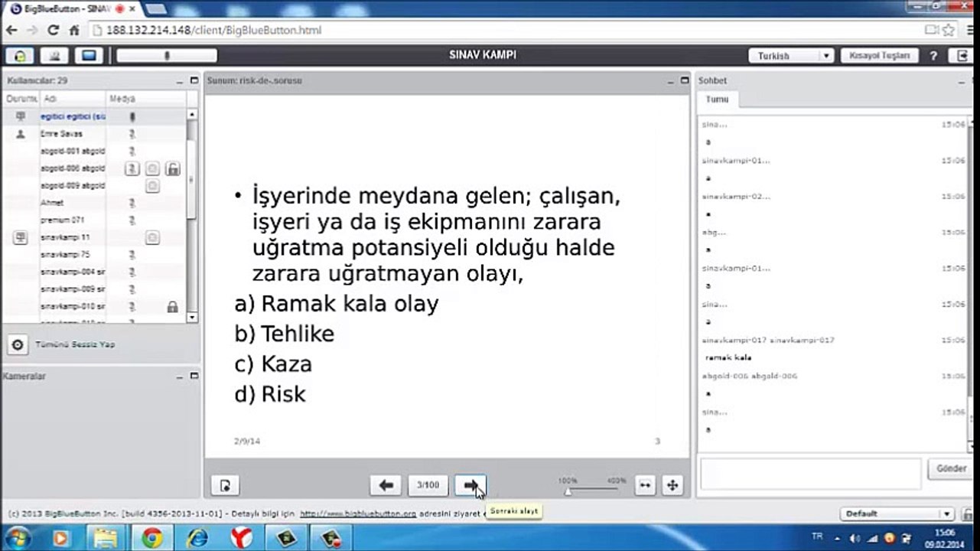Click the webcam icon for abgold-009
Screen dimensions: 980x551
(152, 186)
